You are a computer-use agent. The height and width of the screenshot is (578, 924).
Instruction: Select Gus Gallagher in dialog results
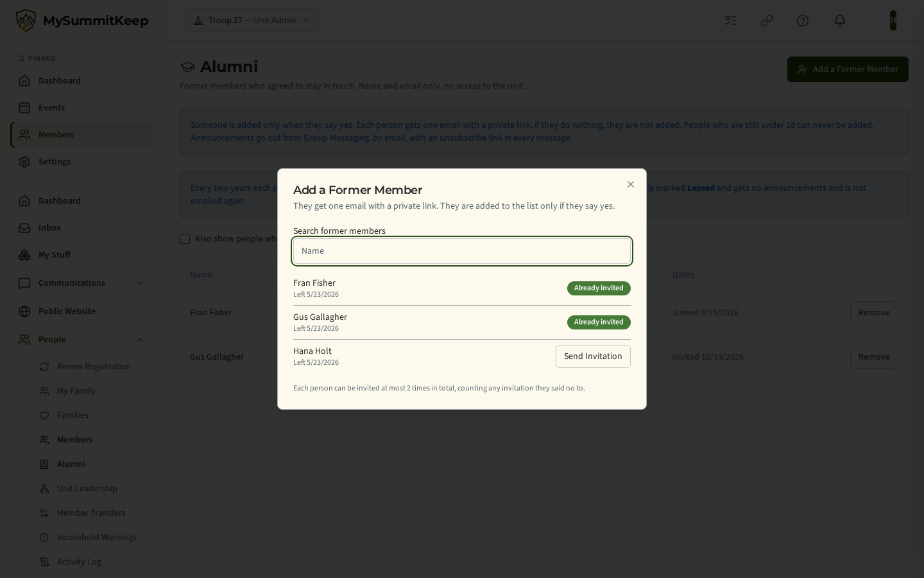coord(320,317)
